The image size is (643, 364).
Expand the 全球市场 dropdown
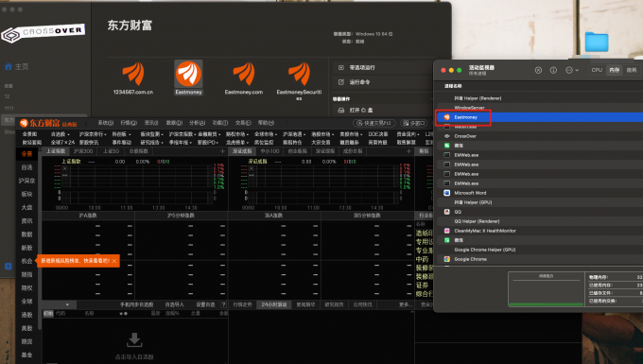tap(266, 134)
